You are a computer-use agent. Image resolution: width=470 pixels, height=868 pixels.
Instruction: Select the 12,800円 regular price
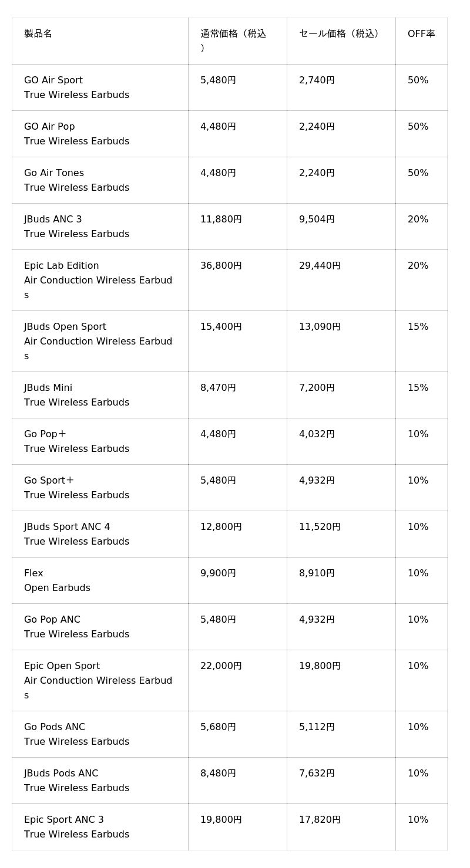coord(221,527)
